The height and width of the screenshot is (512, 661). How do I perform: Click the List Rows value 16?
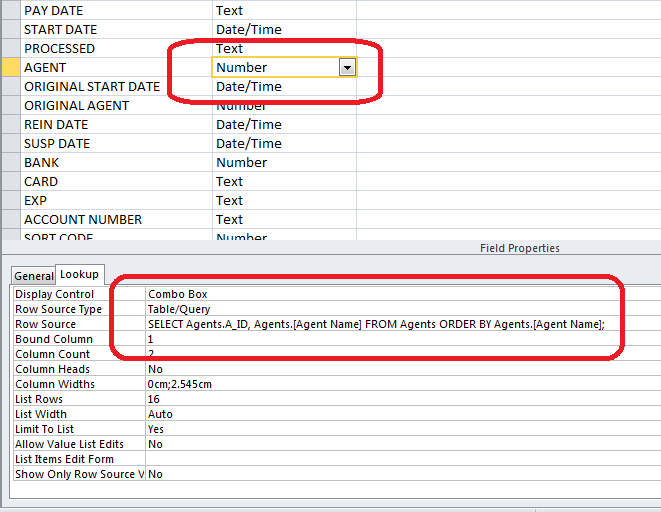click(x=153, y=399)
